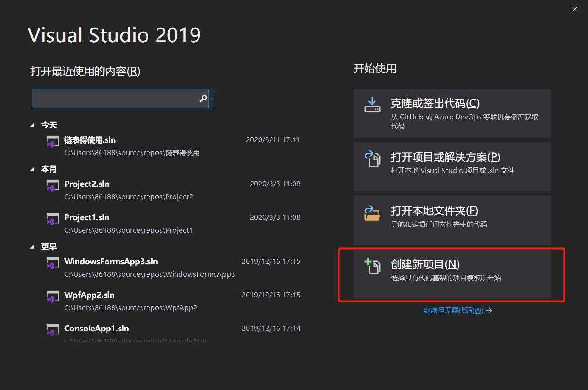
Task: Click path ending in repos\Project2
Action: click(x=129, y=196)
